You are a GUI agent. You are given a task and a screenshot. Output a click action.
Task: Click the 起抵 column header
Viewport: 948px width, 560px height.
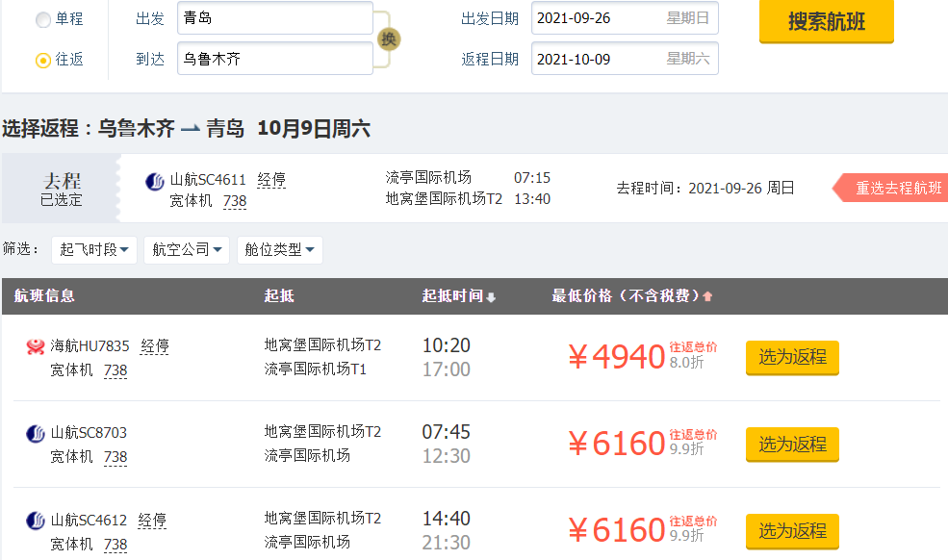[x=279, y=295]
